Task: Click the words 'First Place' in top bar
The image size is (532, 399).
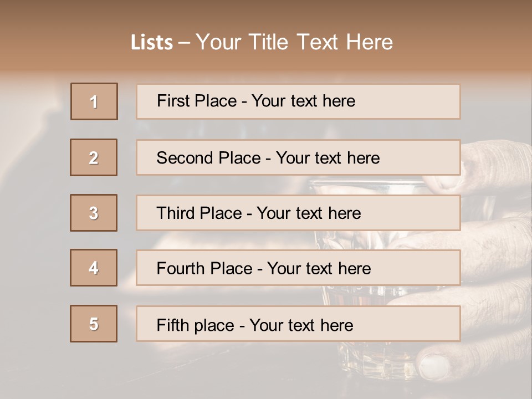Action: (197, 101)
